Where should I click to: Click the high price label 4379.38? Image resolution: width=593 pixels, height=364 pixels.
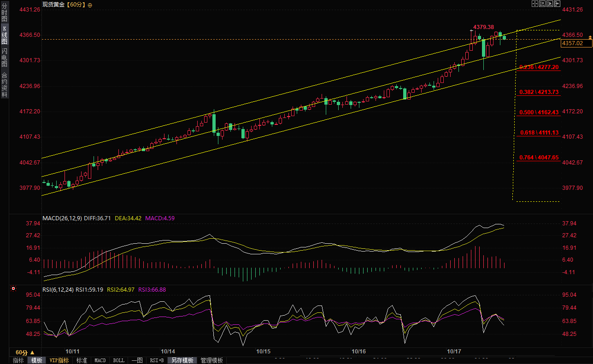(x=484, y=27)
